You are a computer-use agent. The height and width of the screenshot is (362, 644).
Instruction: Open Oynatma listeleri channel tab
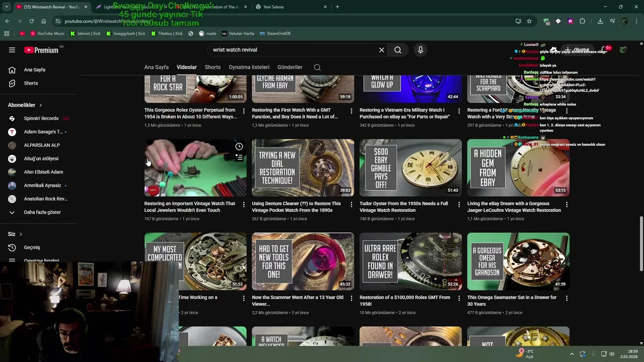(249, 67)
